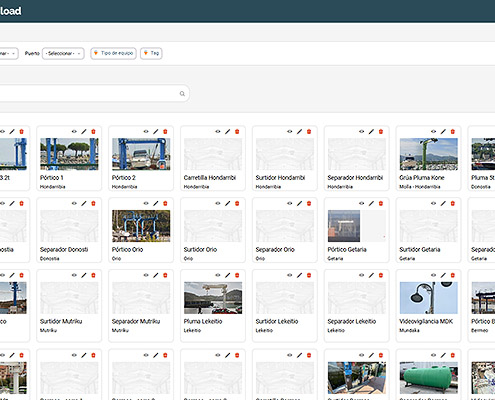This screenshot has height=400, width=495.
Task: Edit the Pluma Lekeitio card
Action: pos(228,275)
